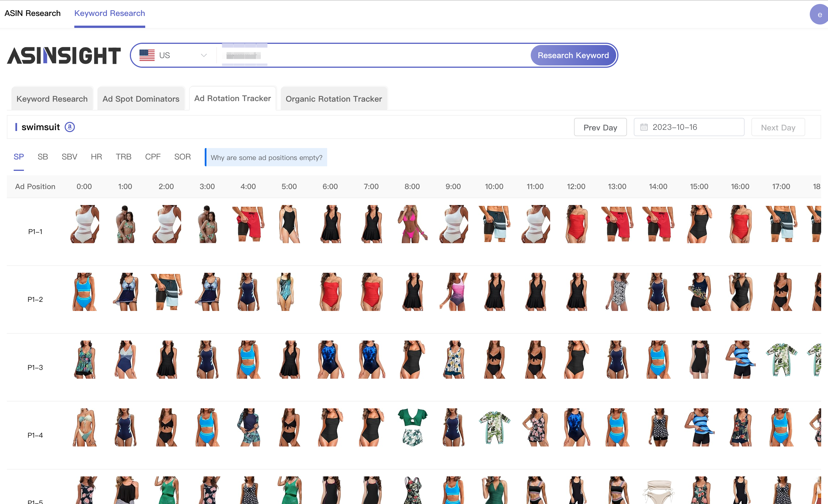Click the US flag icon

[x=147, y=55]
